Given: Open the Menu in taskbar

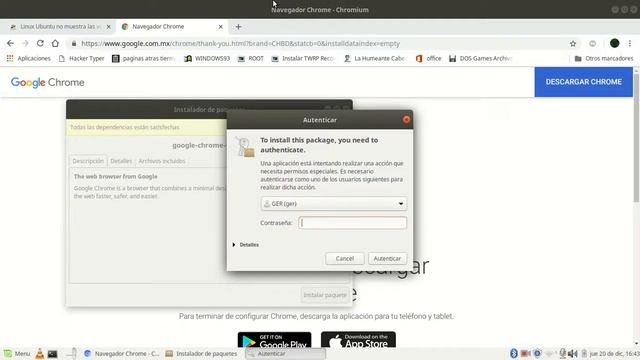Looking at the screenshot, I should click(17, 354).
